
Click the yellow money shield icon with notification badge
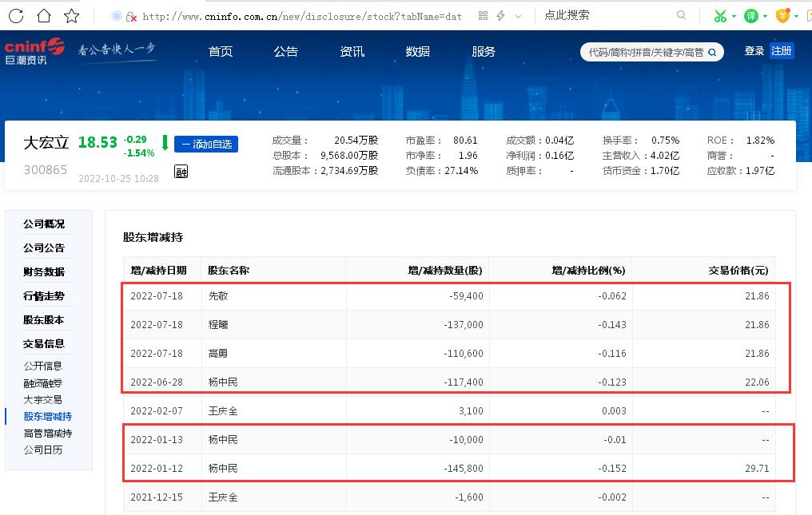[x=781, y=14]
